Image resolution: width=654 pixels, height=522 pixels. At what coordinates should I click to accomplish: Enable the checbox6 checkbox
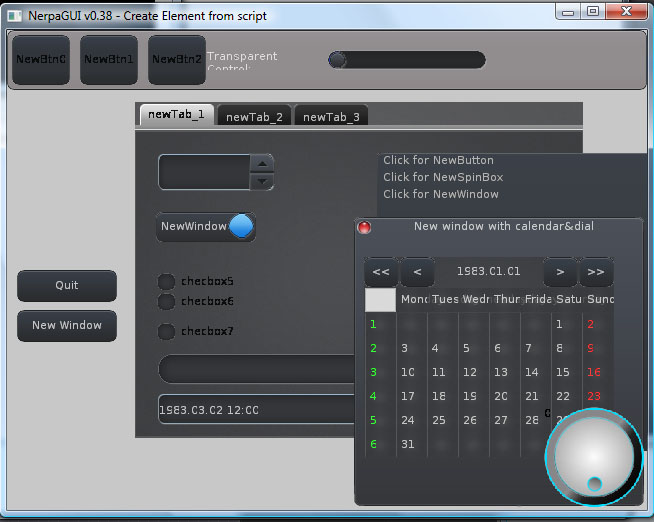click(167, 301)
